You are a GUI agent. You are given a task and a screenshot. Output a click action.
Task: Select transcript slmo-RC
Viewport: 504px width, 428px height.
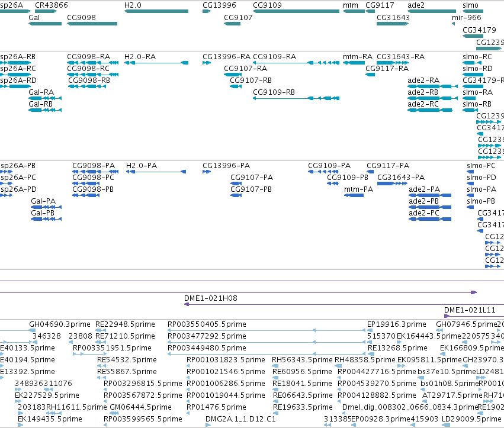coord(473,63)
